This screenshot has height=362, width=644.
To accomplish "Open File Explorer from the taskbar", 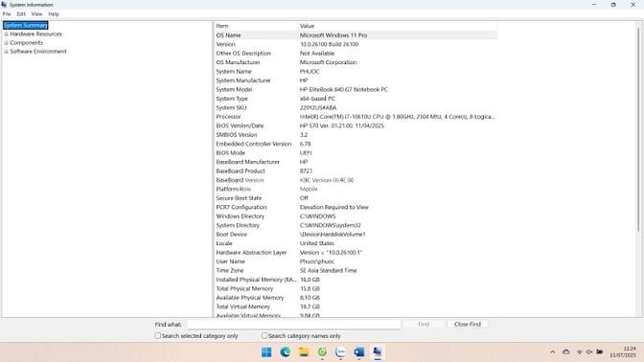I will (x=304, y=352).
